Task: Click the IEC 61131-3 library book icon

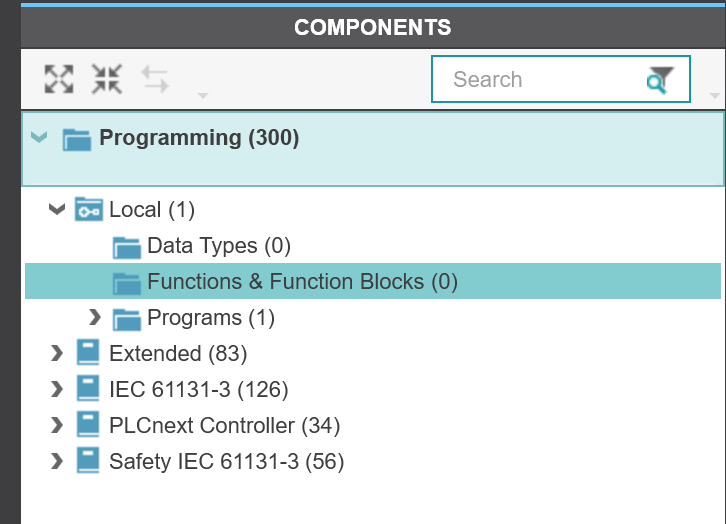Action: (88, 388)
